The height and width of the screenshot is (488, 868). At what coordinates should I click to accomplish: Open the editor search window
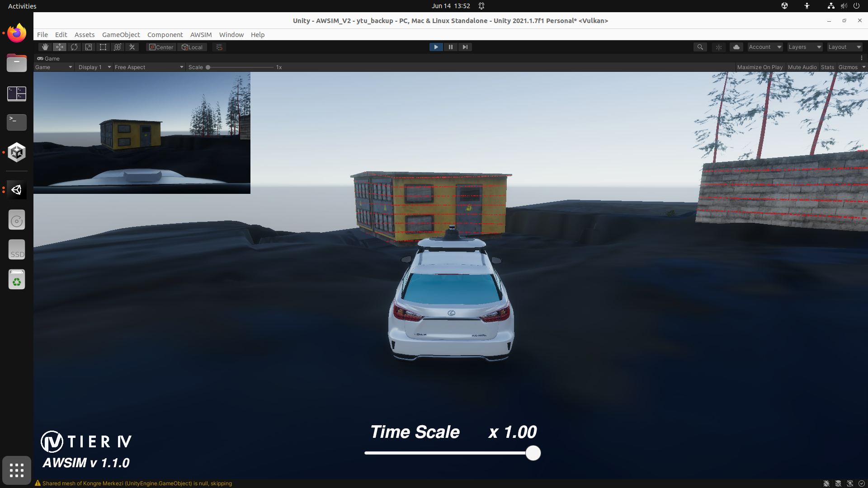[700, 47]
